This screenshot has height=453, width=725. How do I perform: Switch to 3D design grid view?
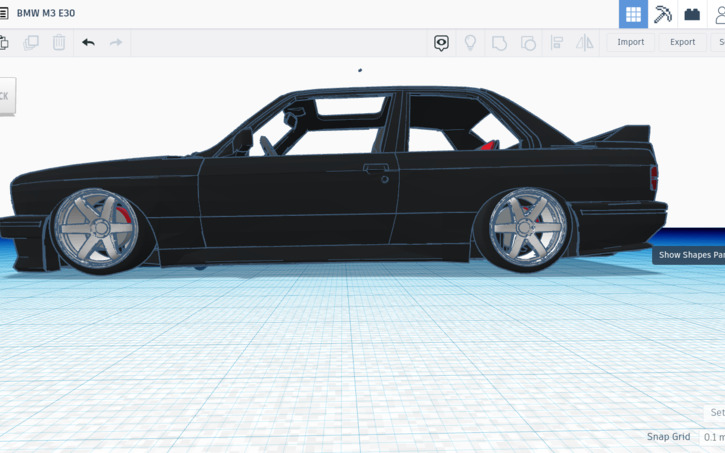tap(633, 14)
